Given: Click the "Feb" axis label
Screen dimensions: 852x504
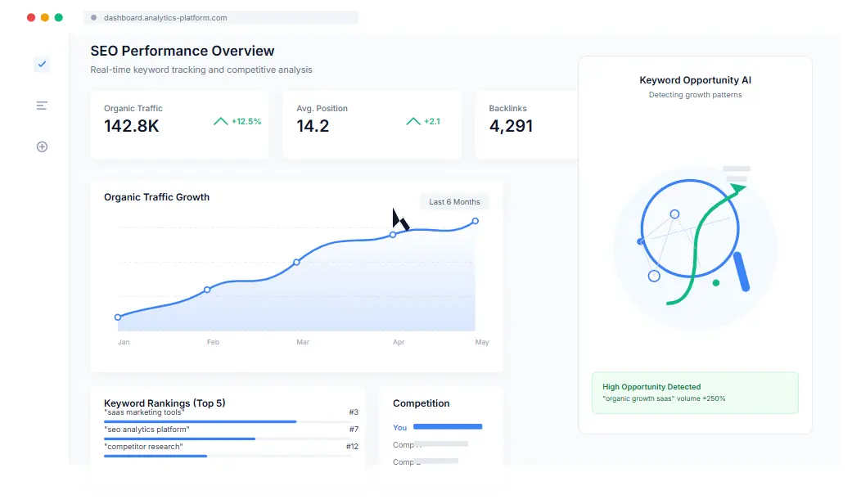Looking at the screenshot, I should pyautogui.click(x=213, y=342).
